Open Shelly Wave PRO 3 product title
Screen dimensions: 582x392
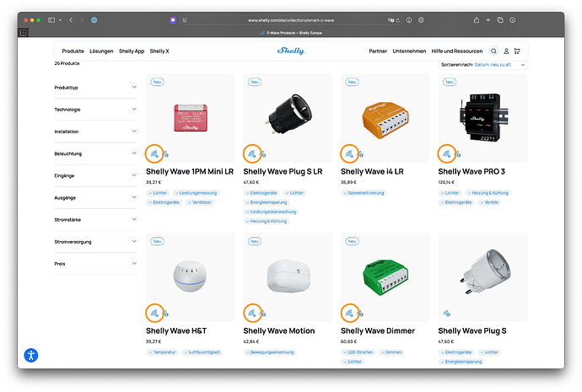pyautogui.click(x=472, y=173)
